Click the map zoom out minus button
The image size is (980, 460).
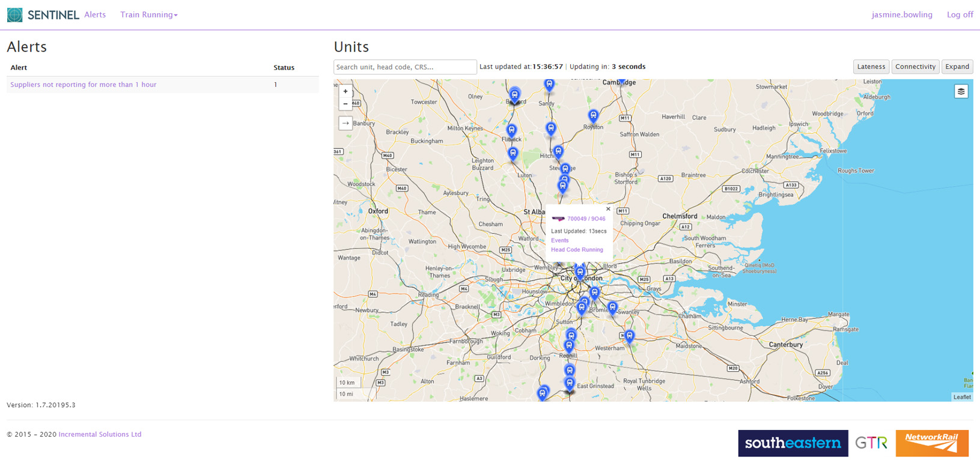[345, 104]
